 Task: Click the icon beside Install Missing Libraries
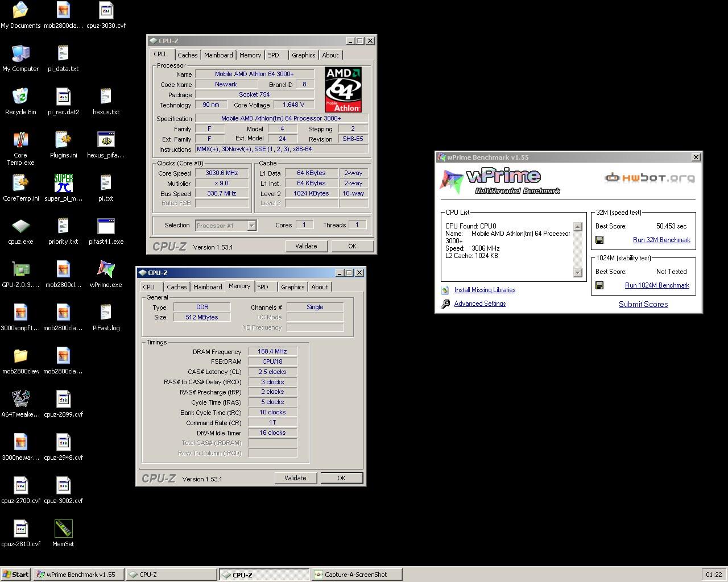445,290
